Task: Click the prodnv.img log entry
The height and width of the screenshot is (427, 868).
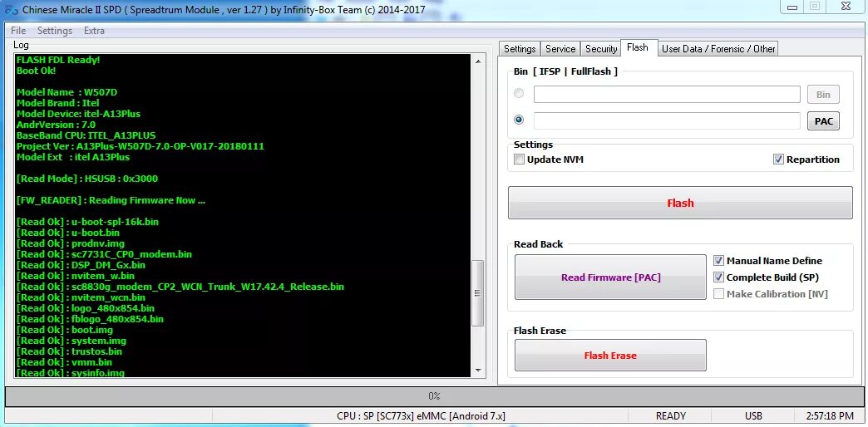Action: point(71,243)
